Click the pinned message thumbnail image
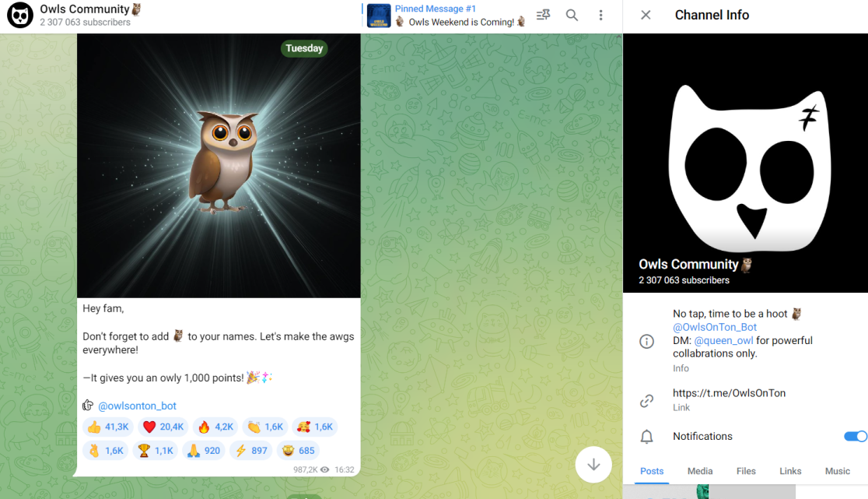Image resolution: width=868 pixels, height=499 pixels. click(379, 16)
